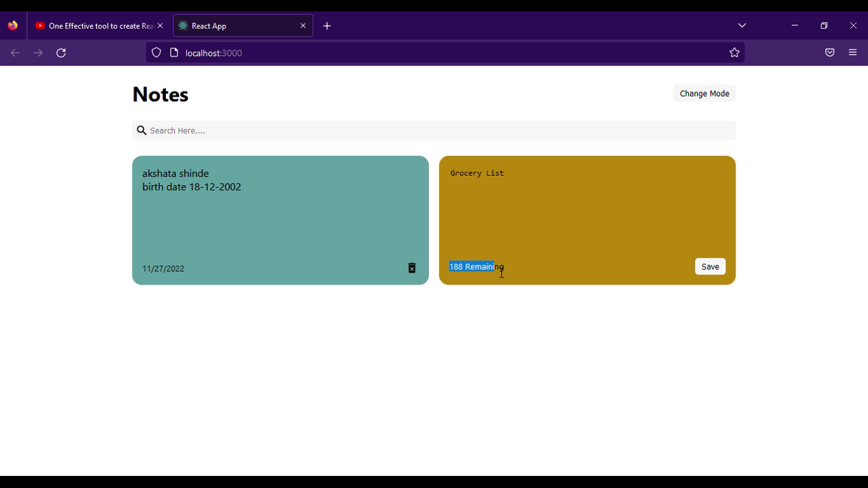Toggle the bookmark star for this page
This screenshot has height=488, width=868.
[734, 52]
